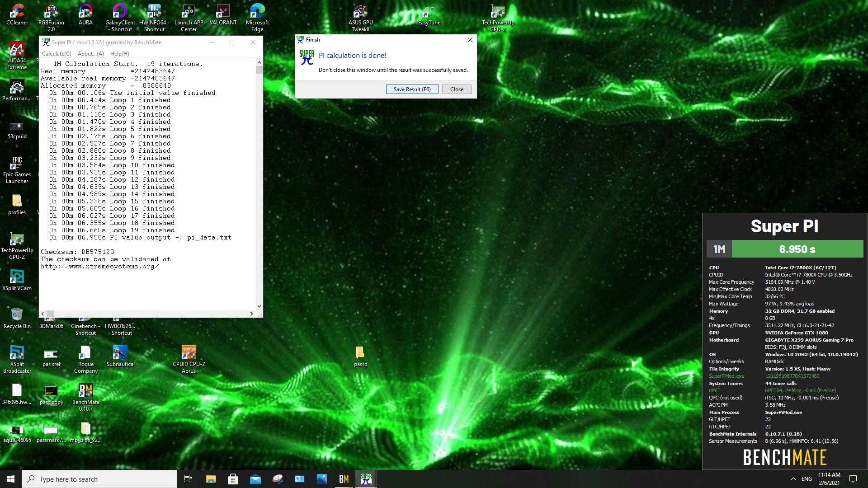868x488 pixels.
Task: Click the HPET row under System Timers
Action: coord(773,390)
